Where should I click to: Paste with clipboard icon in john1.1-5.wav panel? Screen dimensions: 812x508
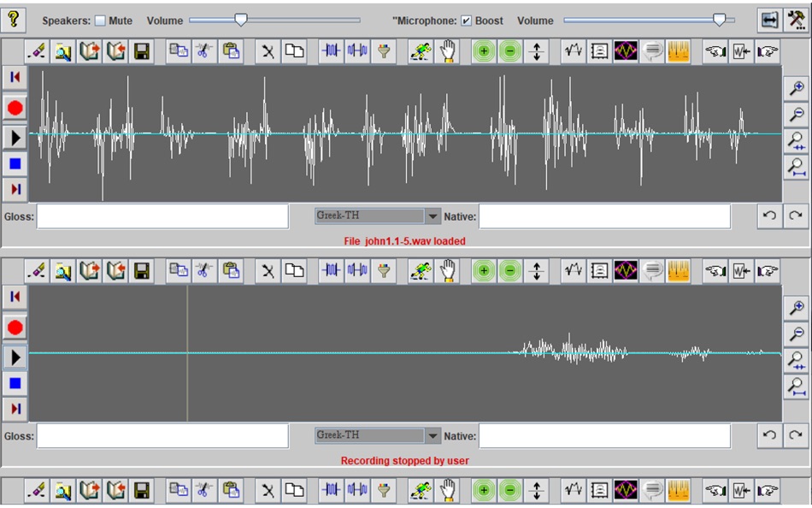[231, 51]
